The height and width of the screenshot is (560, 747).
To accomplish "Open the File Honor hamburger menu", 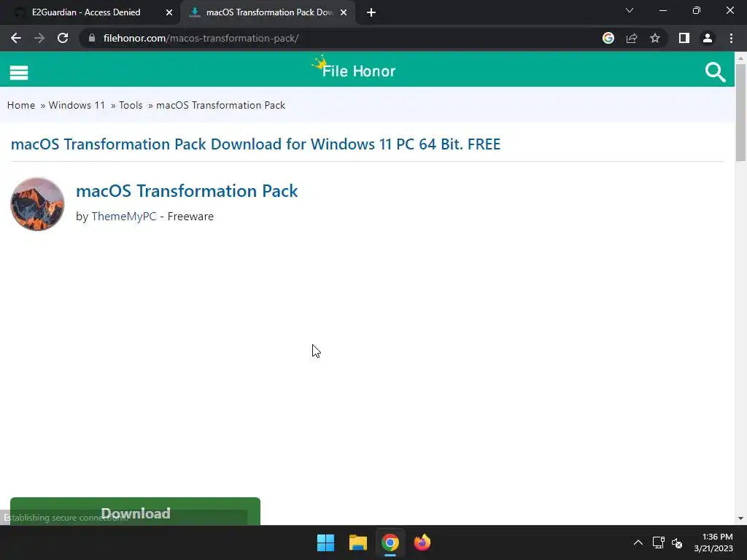I will point(18,73).
